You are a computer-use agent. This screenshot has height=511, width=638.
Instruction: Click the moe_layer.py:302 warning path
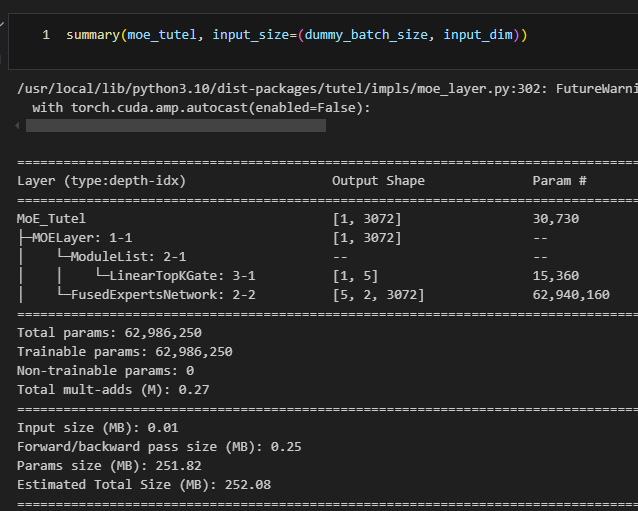point(282,89)
